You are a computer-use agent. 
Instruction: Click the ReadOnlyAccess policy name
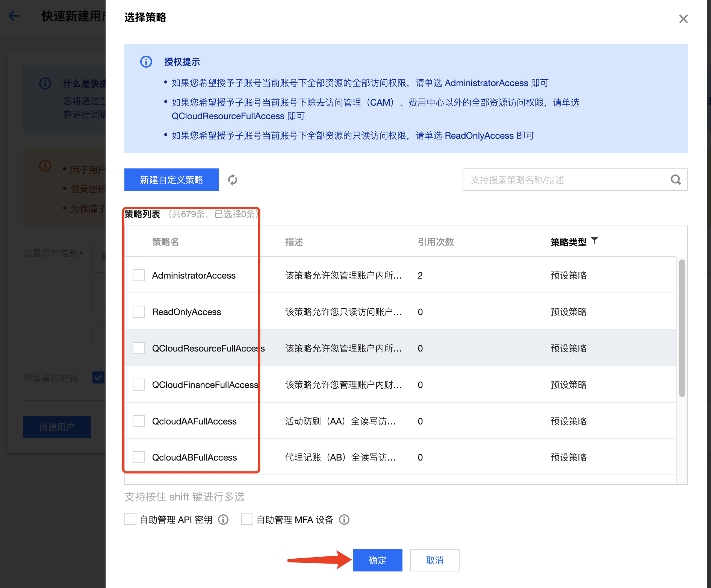pos(187,312)
